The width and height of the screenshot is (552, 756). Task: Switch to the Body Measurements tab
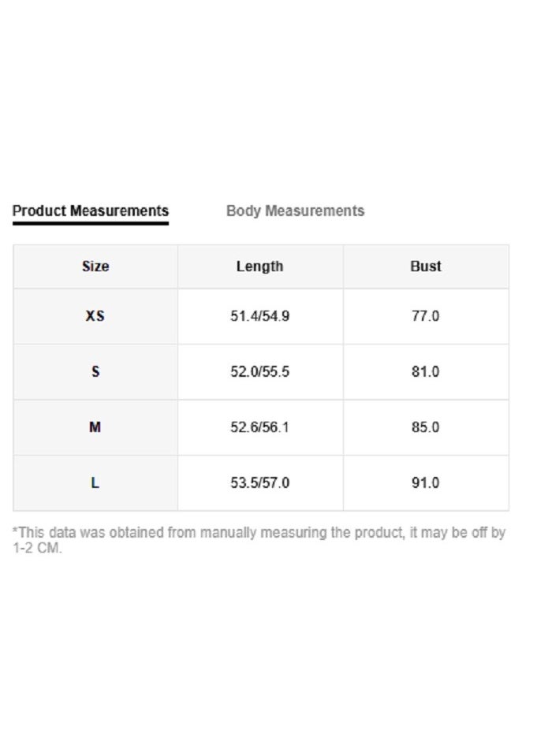295,210
